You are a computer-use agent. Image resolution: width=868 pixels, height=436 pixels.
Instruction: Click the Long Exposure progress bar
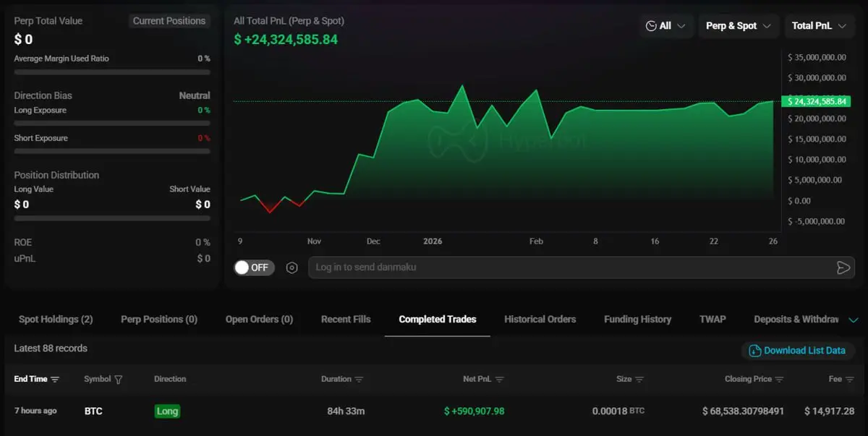tap(112, 124)
